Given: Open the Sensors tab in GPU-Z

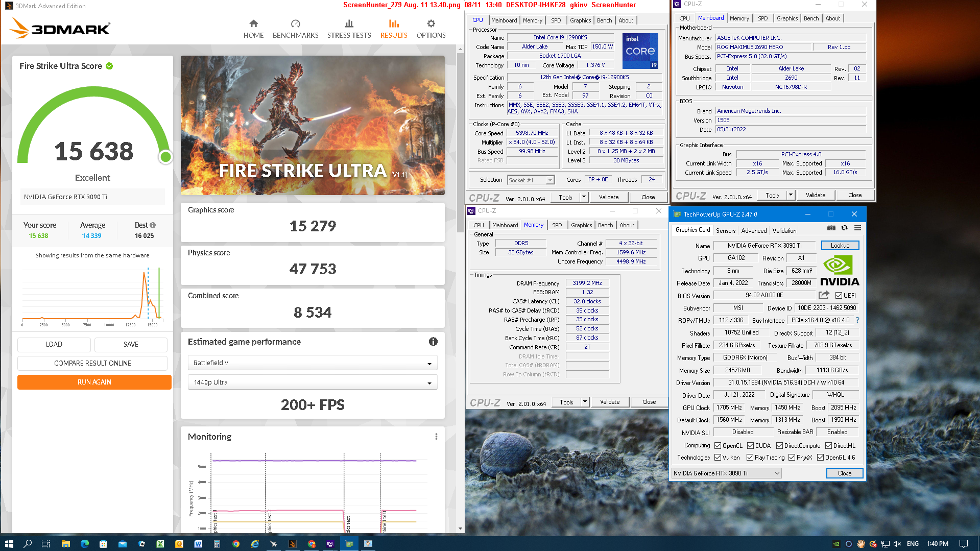Looking at the screenshot, I should coord(725,230).
